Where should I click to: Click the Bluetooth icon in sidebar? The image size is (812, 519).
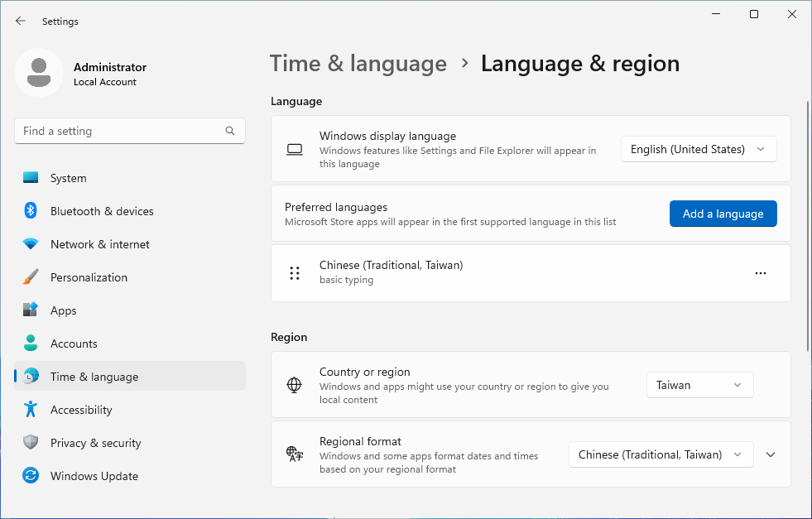tap(31, 211)
